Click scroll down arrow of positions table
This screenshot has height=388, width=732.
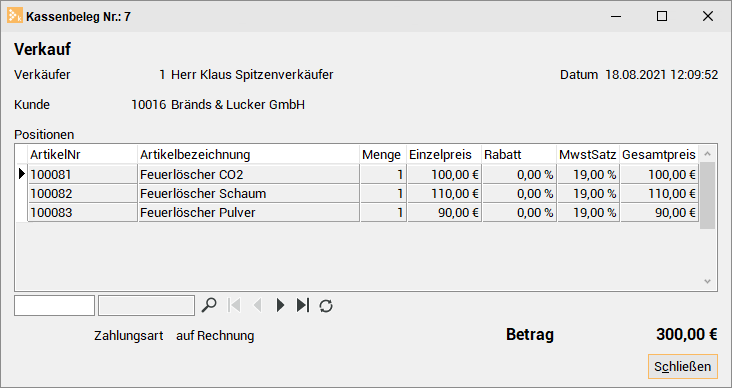707,282
